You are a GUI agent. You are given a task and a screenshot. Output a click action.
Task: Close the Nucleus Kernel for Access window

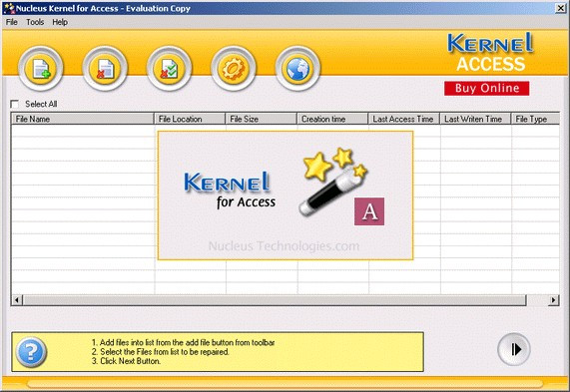tap(560, 8)
